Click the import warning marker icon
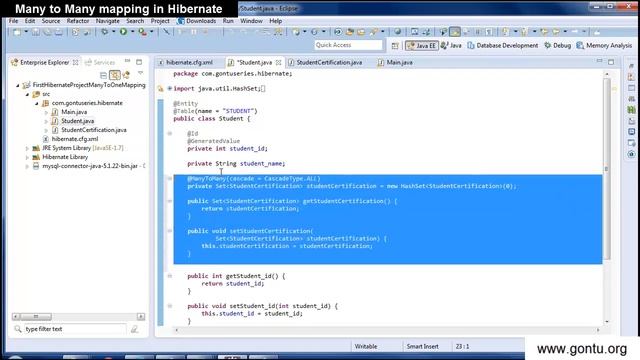 [161, 88]
